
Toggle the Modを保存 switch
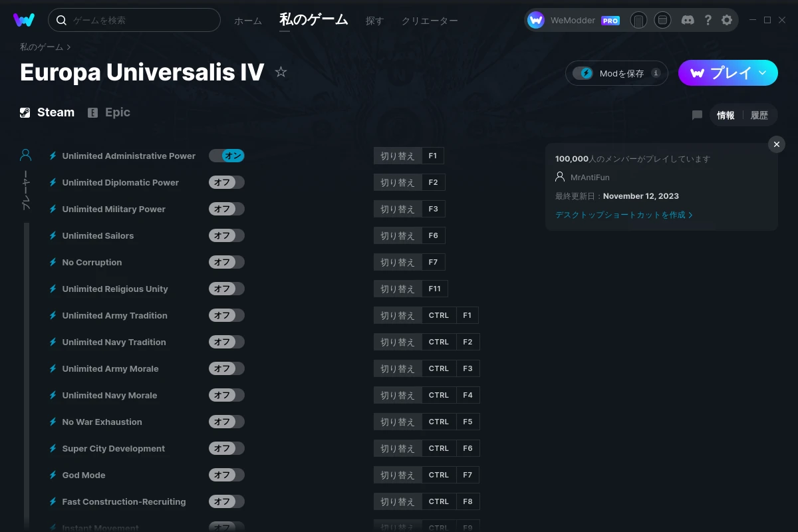(x=583, y=73)
